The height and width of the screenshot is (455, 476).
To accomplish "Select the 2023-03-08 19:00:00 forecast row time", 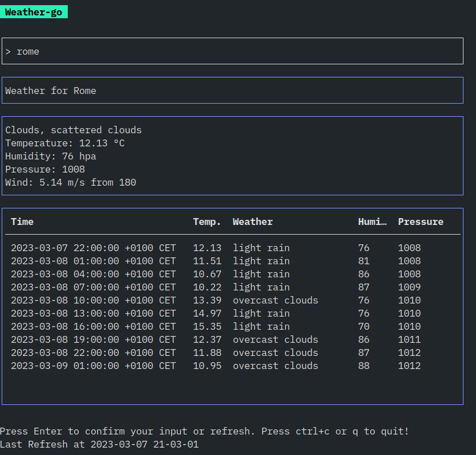I will (93, 339).
